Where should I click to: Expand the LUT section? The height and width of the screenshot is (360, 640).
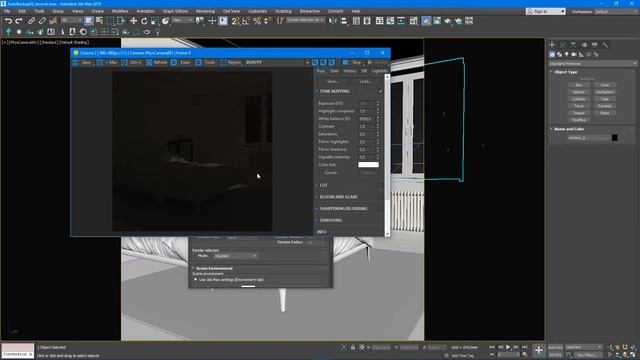coord(317,185)
